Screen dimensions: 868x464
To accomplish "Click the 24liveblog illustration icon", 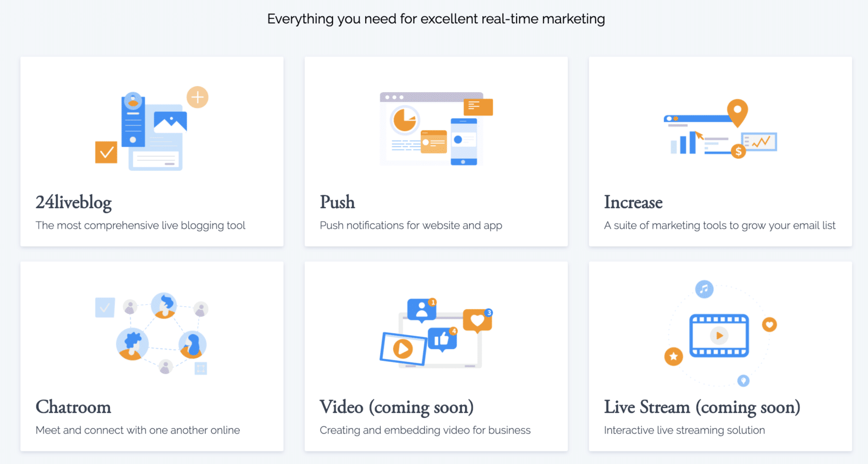I will (152, 129).
